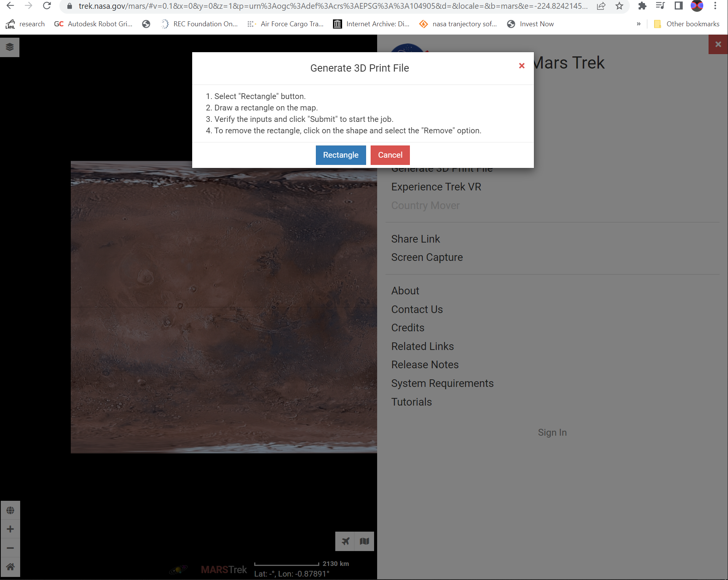The height and width of the screenshot is (580, 728).
Task: Open System Requirements
Action: (x=442, y=383)
